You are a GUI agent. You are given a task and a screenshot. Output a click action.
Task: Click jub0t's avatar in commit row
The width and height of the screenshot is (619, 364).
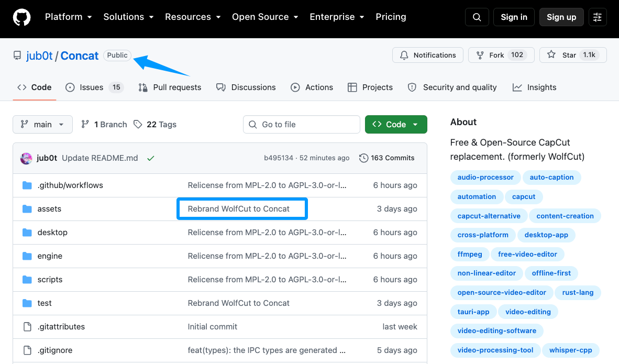pyautogui.click(x=26, y=158)
